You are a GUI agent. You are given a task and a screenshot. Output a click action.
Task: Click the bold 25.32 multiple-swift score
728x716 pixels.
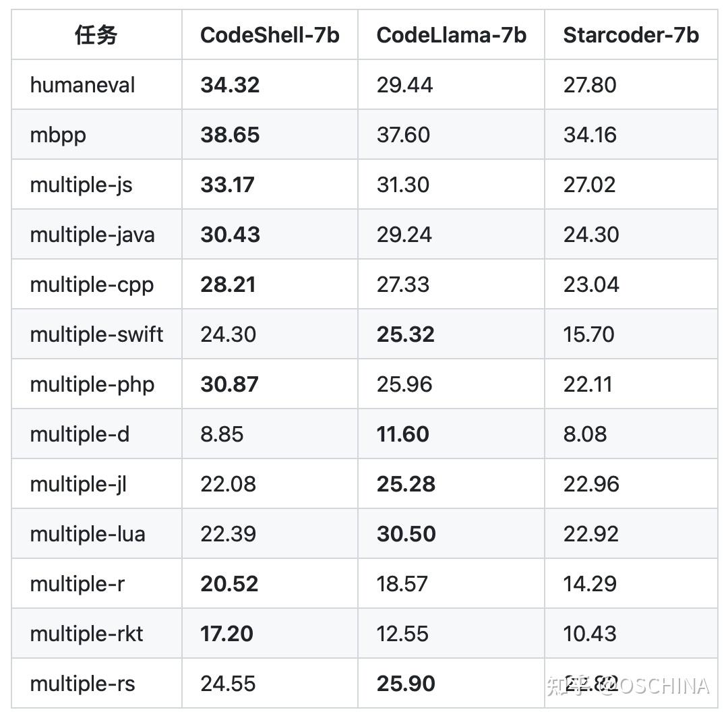tap(405, 334)
